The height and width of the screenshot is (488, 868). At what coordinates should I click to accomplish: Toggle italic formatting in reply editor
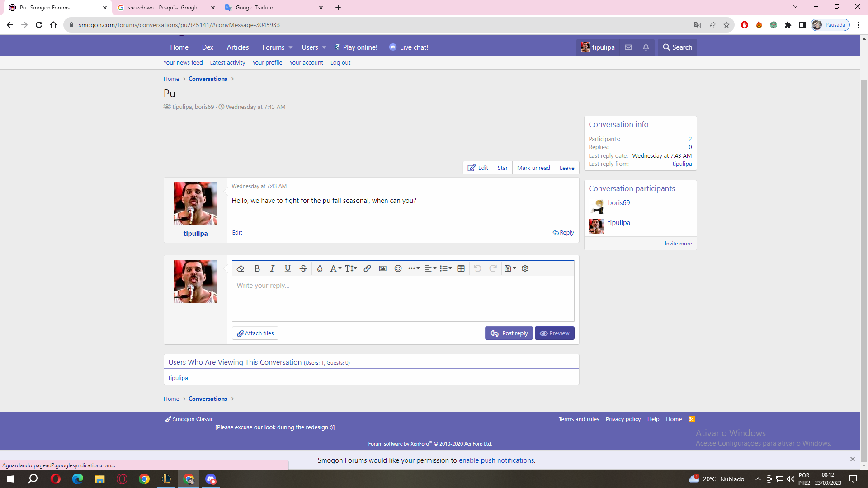272,268
